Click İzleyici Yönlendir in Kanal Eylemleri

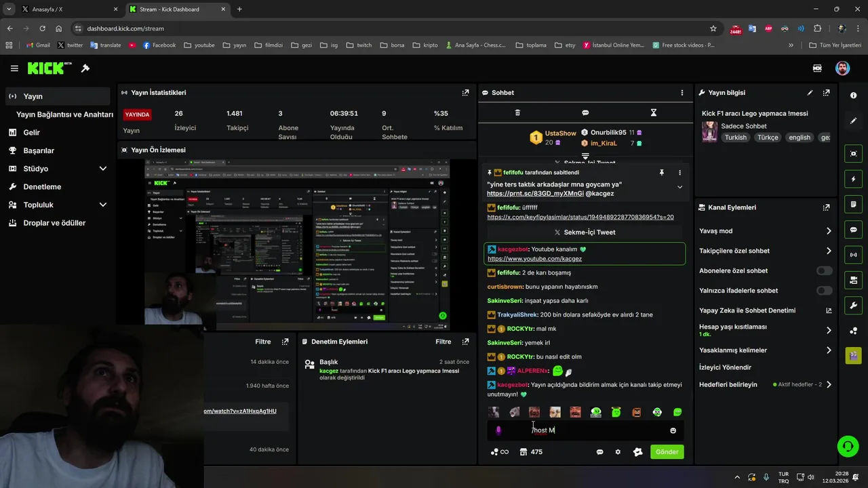[x=725, y=367]
